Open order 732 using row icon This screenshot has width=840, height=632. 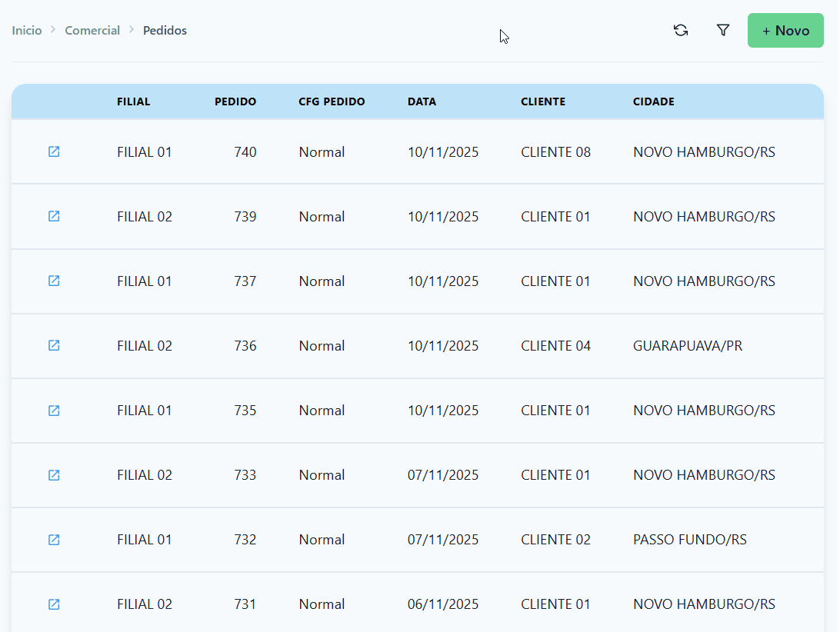(x=54, y=540)
